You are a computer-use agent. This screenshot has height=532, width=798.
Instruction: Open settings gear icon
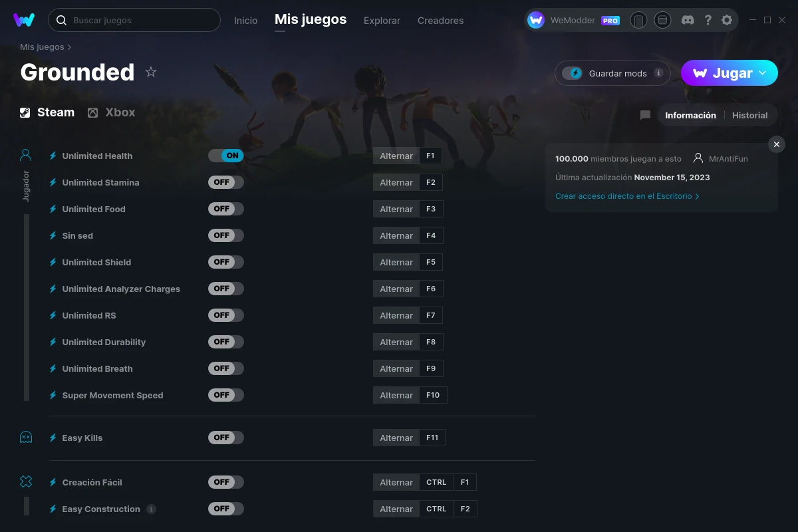(x=727, y=20)
